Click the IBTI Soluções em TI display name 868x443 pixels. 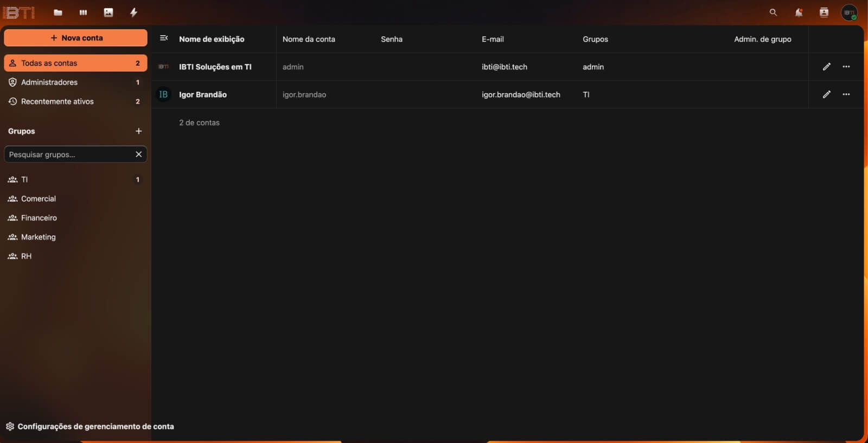[x=215, y=67]
